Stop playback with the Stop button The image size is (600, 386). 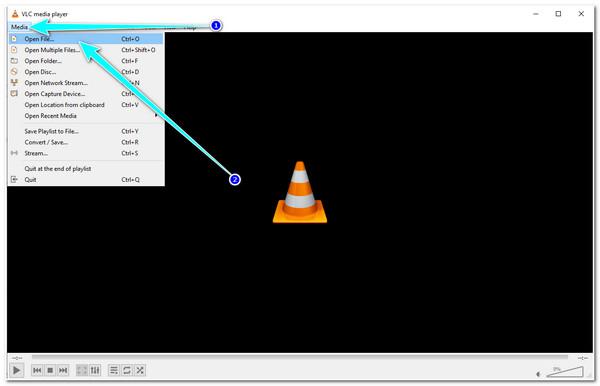point(50,370)
